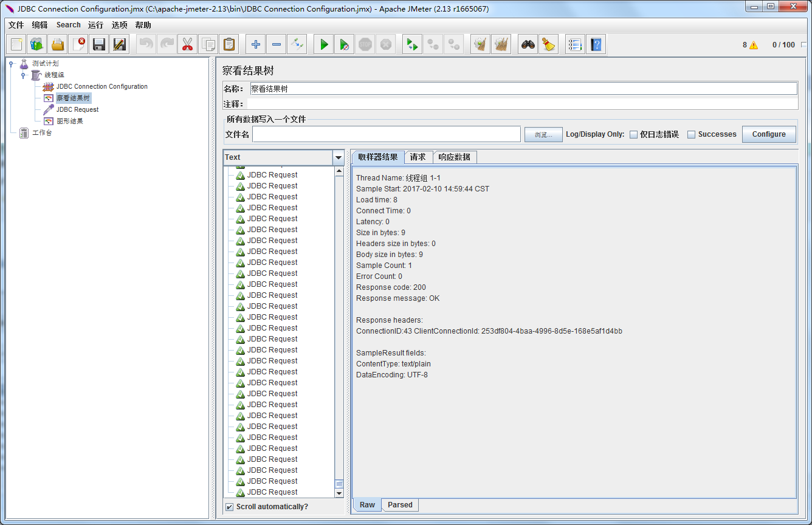
Task: Open the 选项 menu
Action: (120, 25)
